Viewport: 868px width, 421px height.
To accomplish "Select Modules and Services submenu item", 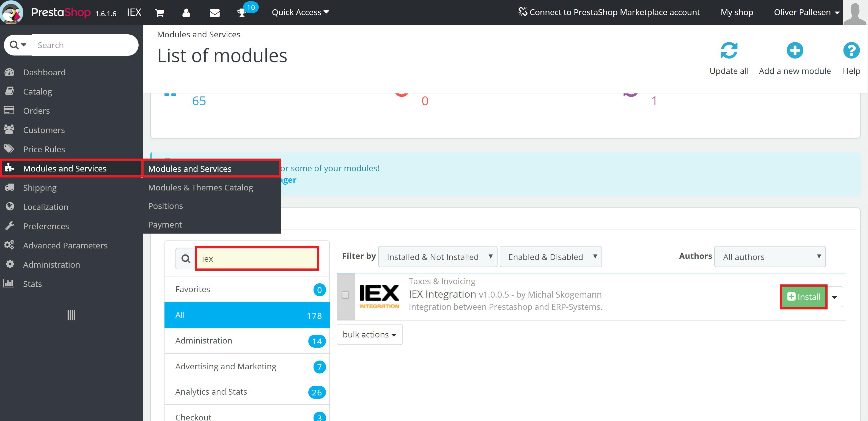I will point(212,168).
